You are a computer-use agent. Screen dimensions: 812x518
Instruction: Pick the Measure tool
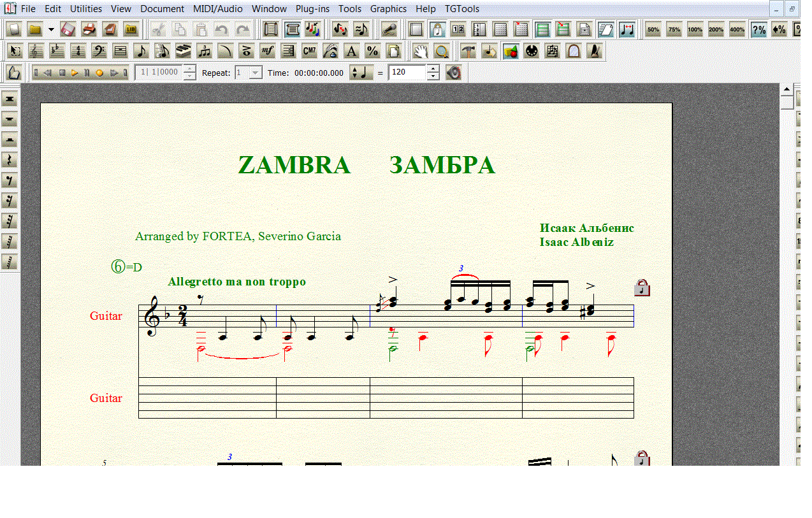coord(120,51)
